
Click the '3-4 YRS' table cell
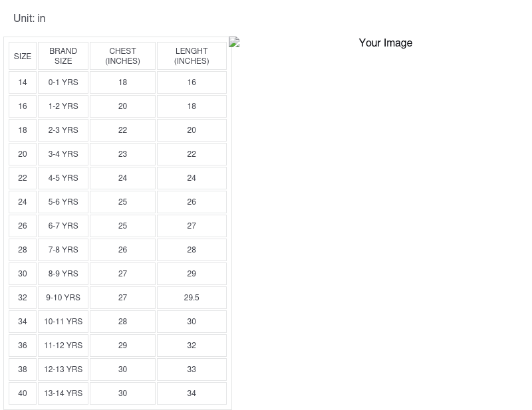63,154
